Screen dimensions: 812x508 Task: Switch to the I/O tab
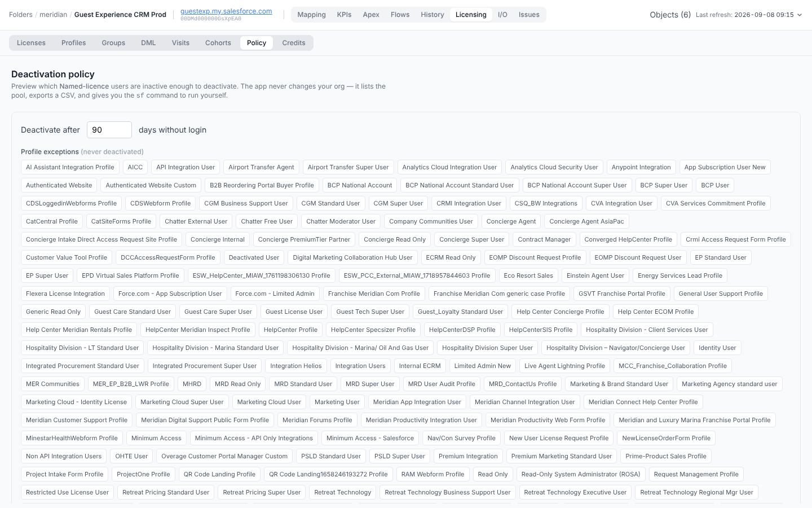pos(502,15)
